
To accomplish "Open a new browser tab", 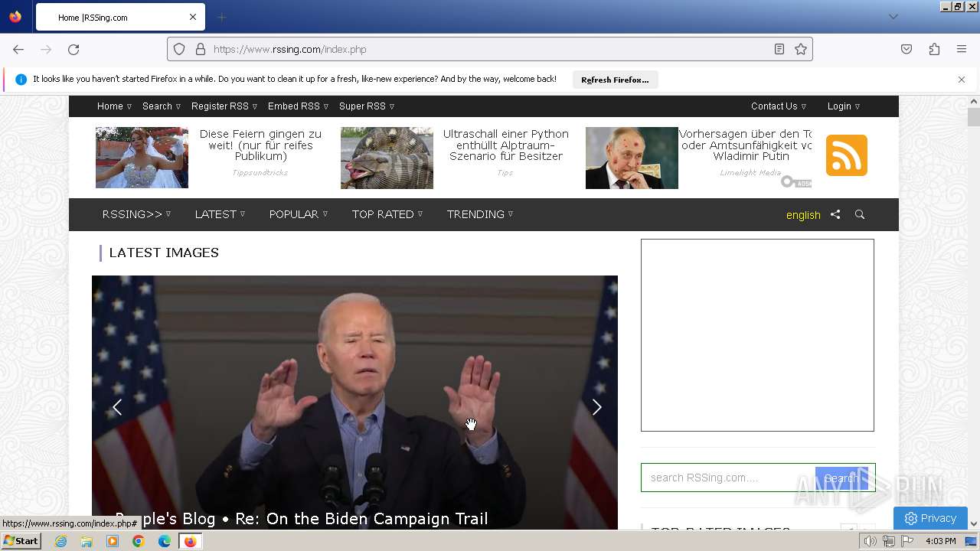I will (221, 17).
